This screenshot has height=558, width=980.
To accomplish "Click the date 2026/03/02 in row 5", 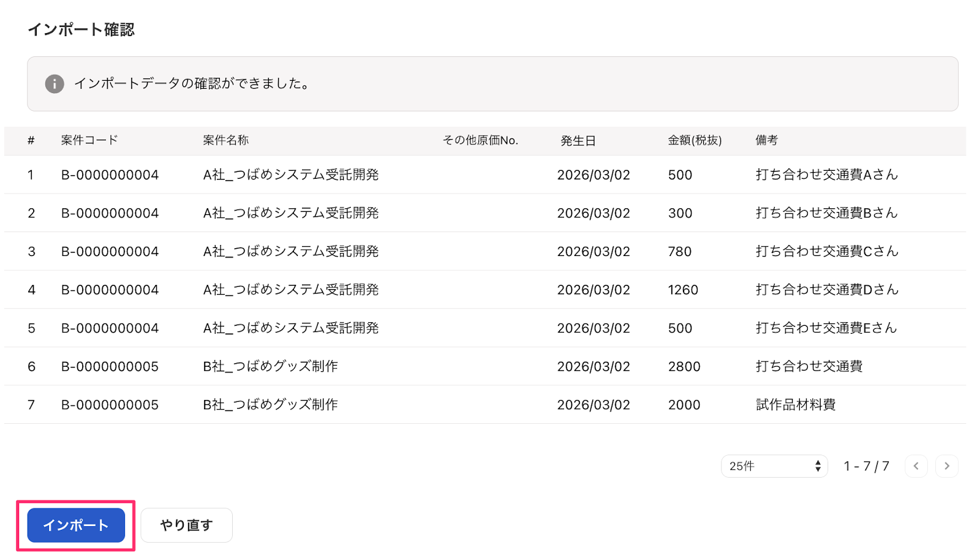I will coord(594,328).
